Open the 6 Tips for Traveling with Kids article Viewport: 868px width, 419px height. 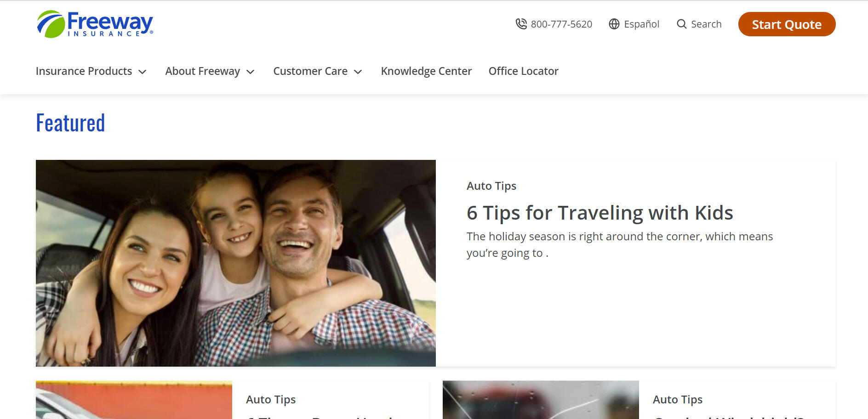coord(600,213)
